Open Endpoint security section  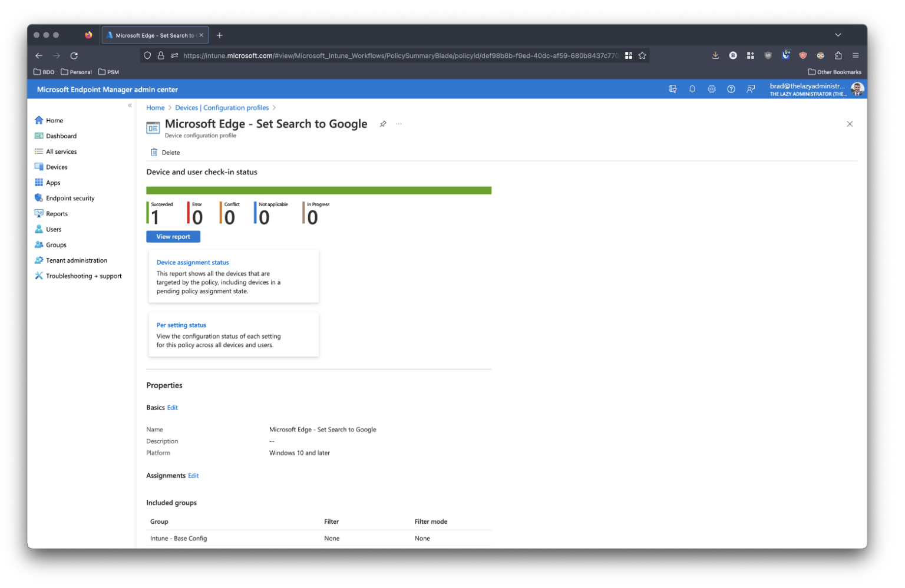pyautogui.click(x=64, y=198)
